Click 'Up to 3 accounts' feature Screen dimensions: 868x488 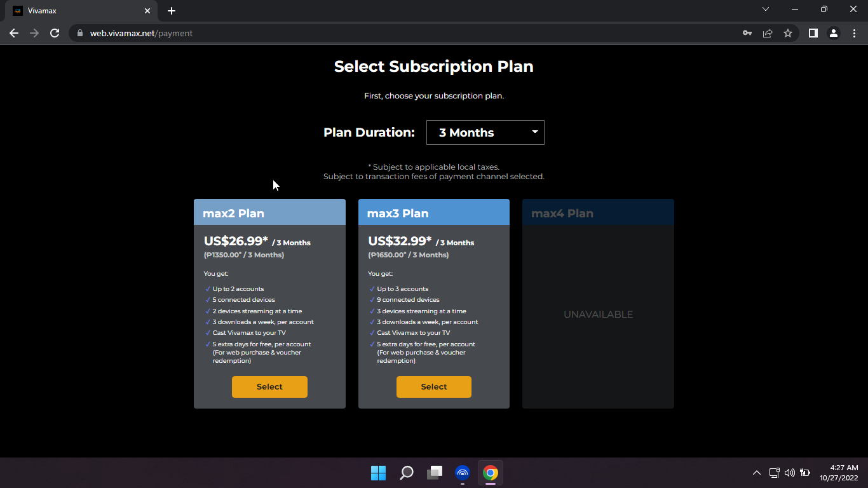pyautogui.click(x=403, y=289)
